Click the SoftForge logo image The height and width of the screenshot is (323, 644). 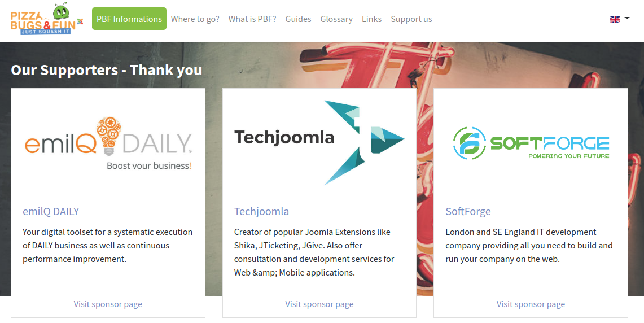531,142
